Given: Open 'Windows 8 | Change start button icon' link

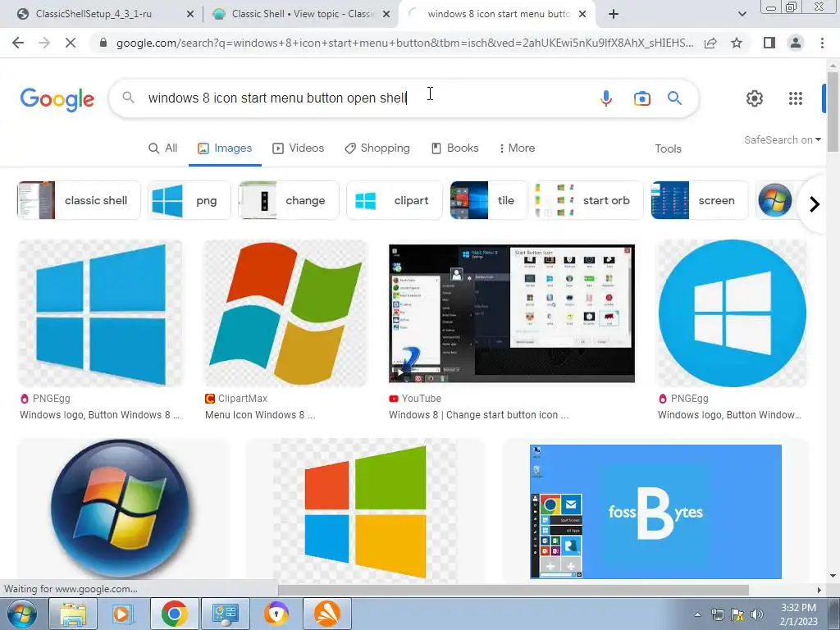Looking at the screenshot, I should click(478, 414).
